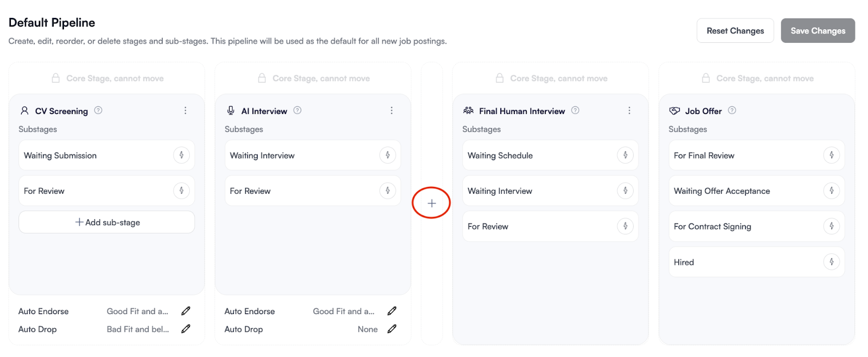Click 'Good Fit and a...' value under AI Interview

click(x=343, y=311)
